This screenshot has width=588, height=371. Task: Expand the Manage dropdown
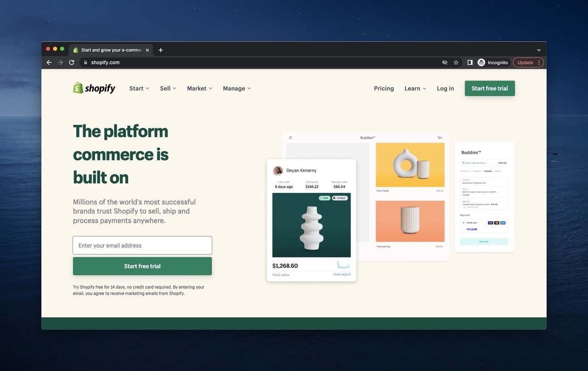click(237, 89)
